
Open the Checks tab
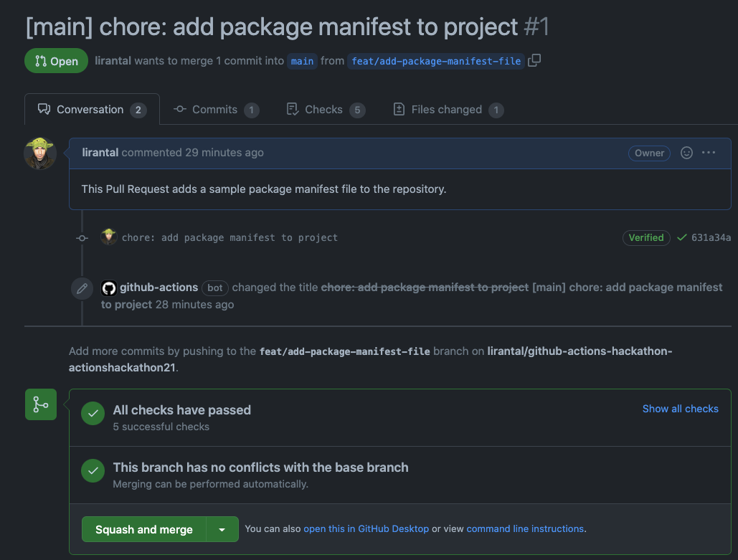click(x=324, y=110)
